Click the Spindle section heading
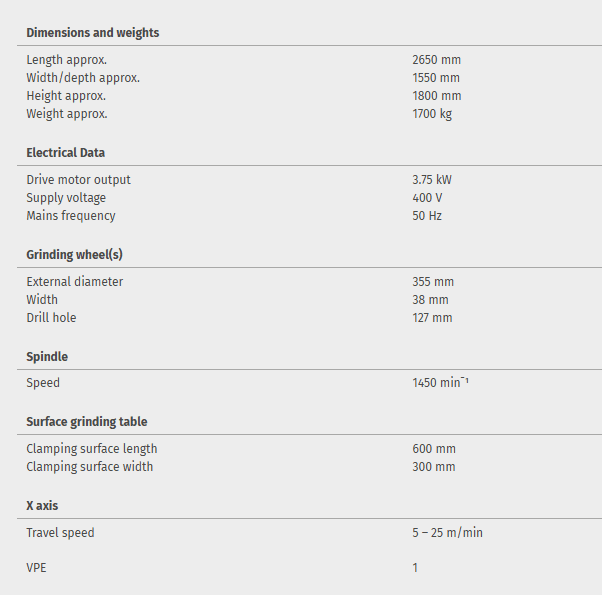 click(47, 357)
